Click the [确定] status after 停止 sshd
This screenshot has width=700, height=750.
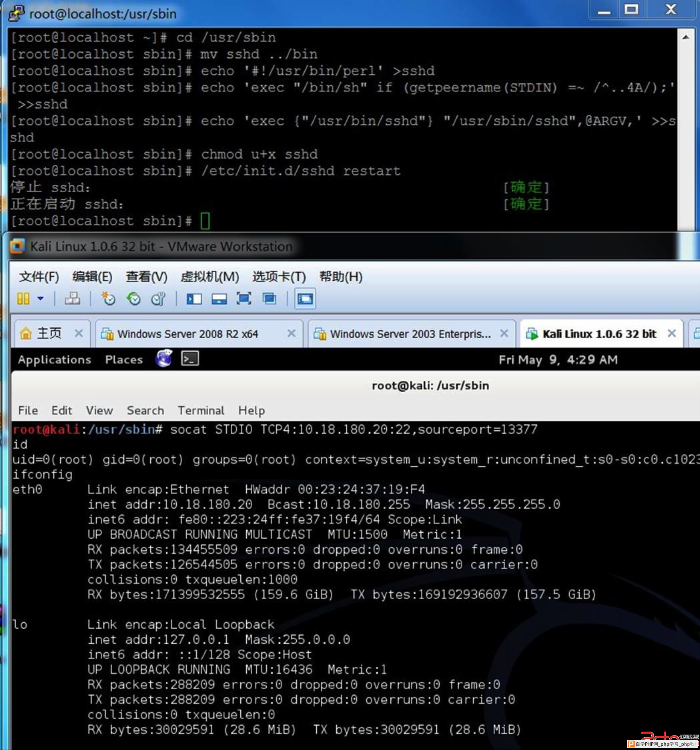click(526, 187)
